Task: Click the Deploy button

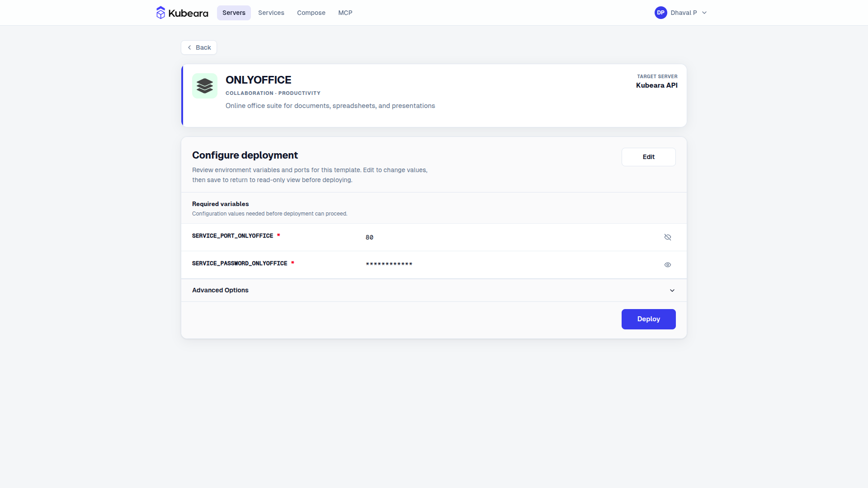Action: click(648, 319)
